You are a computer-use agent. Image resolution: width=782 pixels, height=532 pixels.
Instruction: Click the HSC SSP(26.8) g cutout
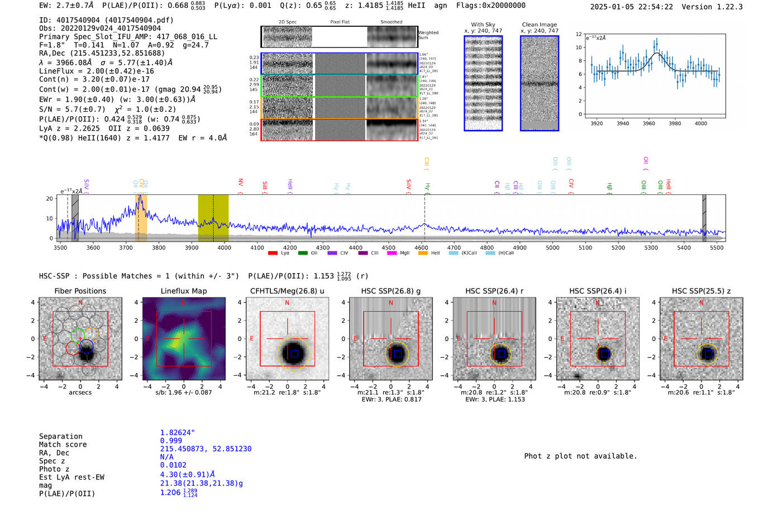(391, 339)
